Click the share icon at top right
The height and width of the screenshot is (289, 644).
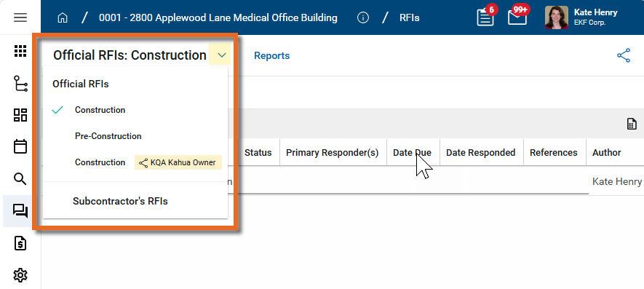[x=624, y=55]
